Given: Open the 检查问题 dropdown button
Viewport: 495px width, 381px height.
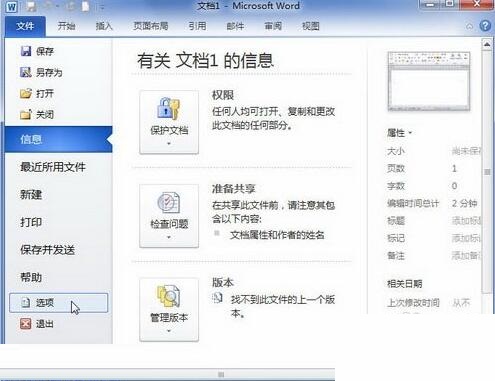Looking at the screenshot, I should [x=169, y=216].
